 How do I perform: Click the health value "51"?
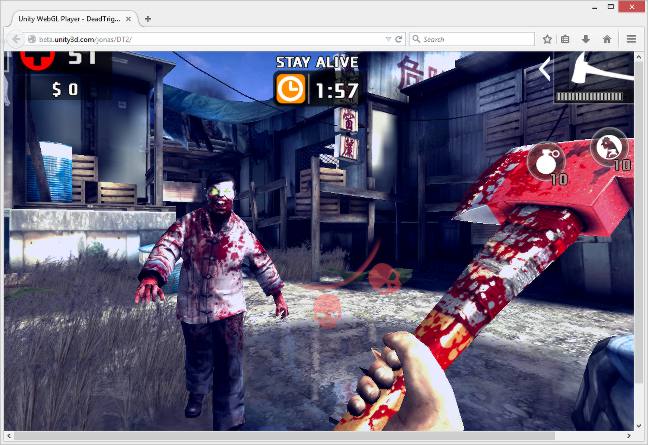click(83, 57)
